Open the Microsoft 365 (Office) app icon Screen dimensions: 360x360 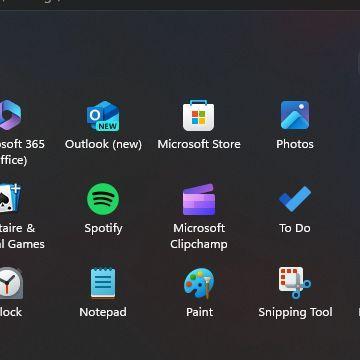pos(10,115)
